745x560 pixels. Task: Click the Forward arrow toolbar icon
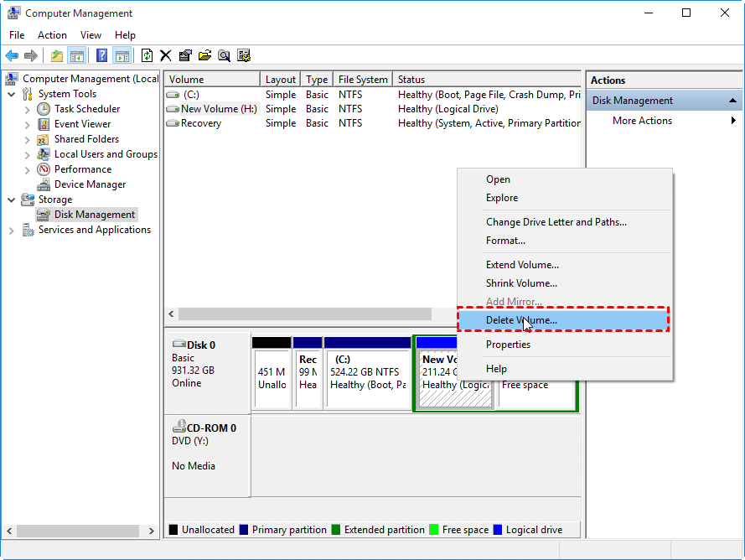tap(31, 55)
